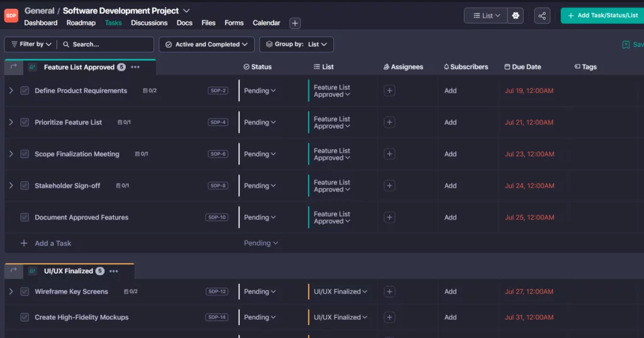
Task: Open the List view switcher dropdown
Action: click(x=486, y=16)
